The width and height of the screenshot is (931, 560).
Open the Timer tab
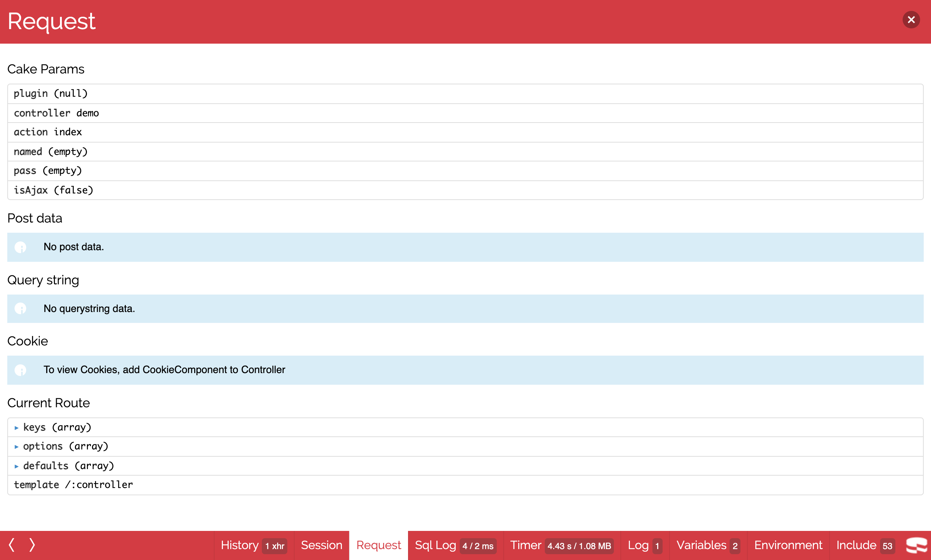[x=562, y=545]
